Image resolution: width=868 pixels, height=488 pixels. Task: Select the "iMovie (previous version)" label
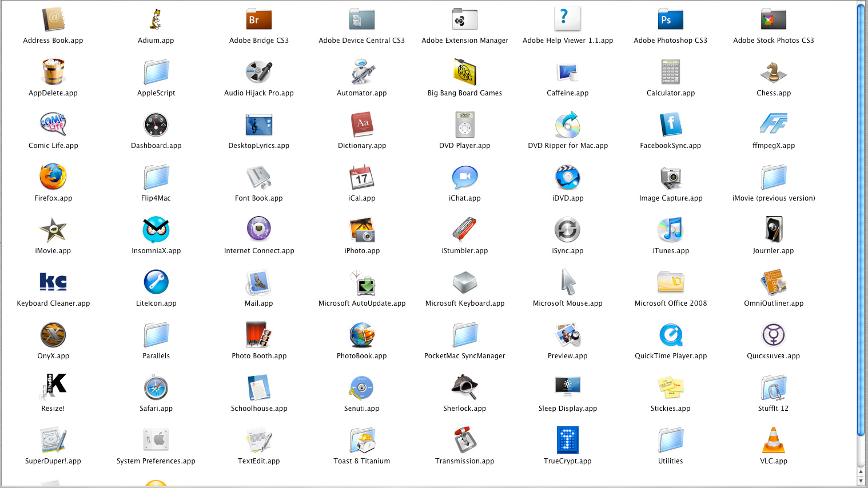(x=774, y=198)
